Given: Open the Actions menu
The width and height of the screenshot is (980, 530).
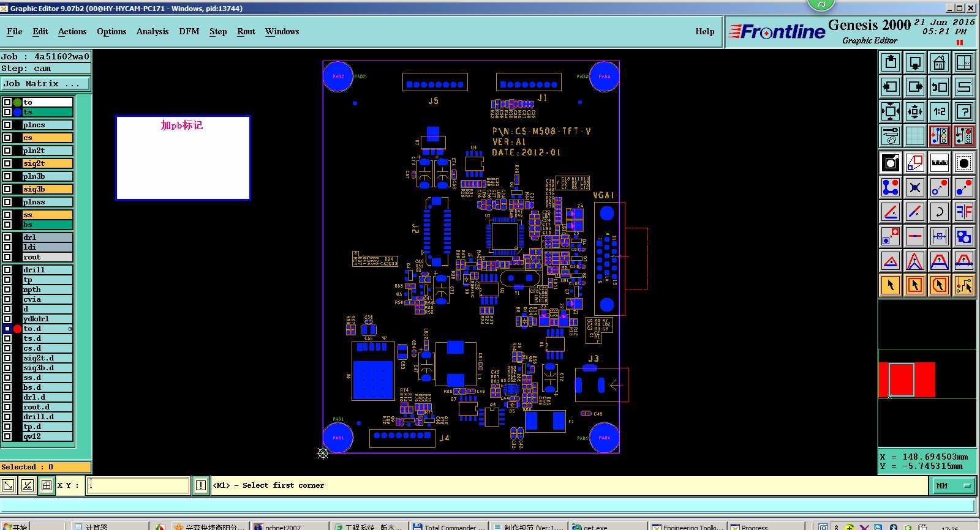Looking at the screenshot, I should (x=72, y=32).
